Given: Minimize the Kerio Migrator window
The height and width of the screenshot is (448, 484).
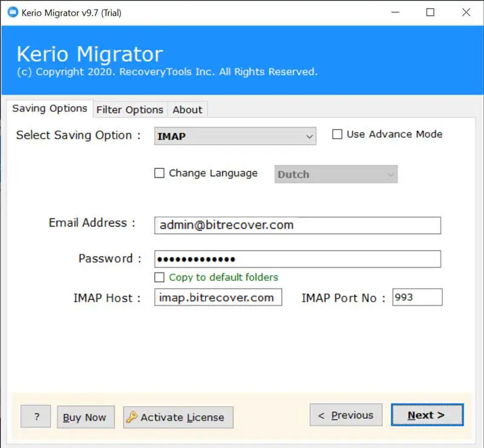Looking at the screenshot, I should 396,12.
